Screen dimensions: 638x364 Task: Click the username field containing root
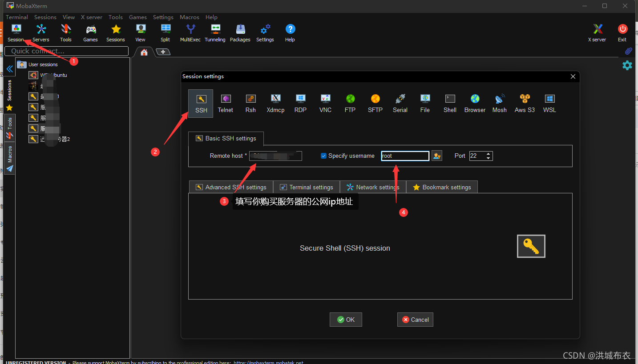pos(405,156)
